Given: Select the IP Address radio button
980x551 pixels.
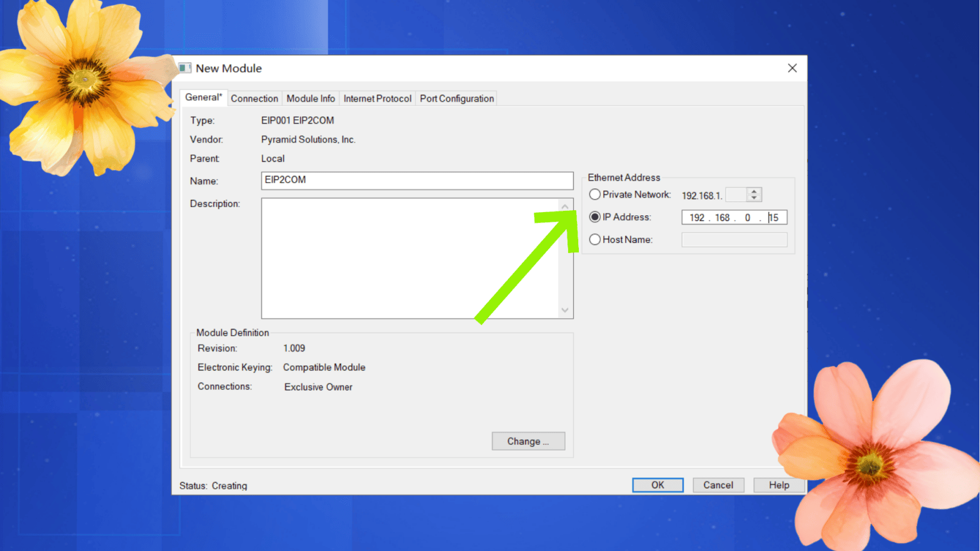Looking at the screenshot, I should pyautogui.click(x=595, y=217).
